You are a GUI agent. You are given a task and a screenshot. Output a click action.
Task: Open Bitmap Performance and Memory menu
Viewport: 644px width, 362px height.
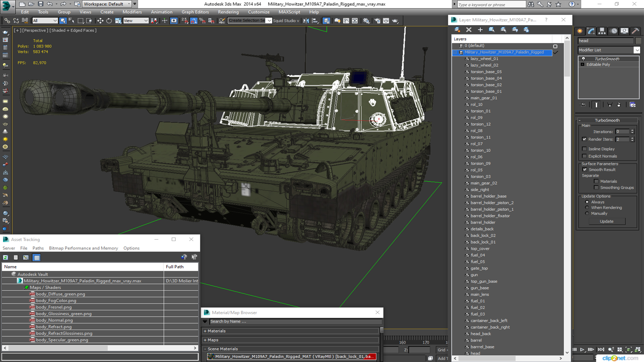click(x=84, y=248)
